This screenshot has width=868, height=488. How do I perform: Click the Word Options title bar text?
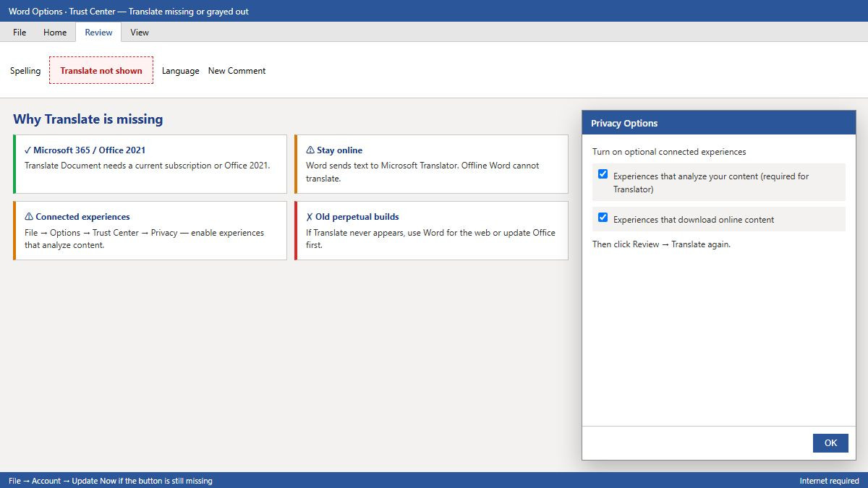(129, 12)
